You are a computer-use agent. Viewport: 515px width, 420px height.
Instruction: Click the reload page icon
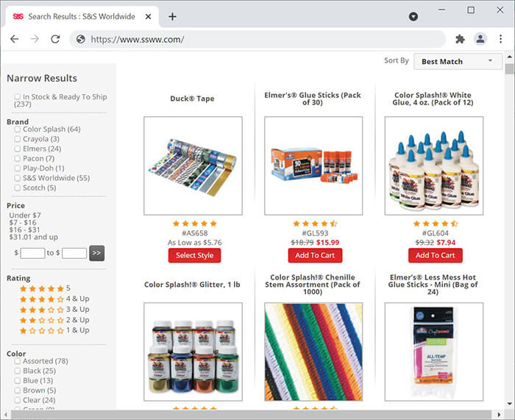55,39
